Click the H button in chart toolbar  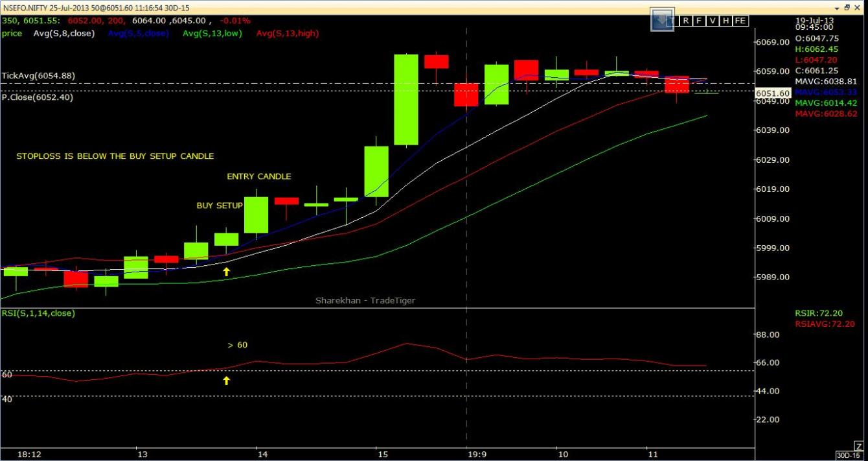point(726,21)
